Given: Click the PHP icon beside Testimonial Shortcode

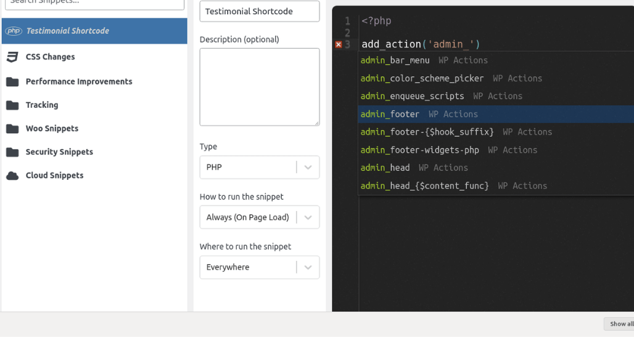Looking at the screenshot, I should [13, 30].
